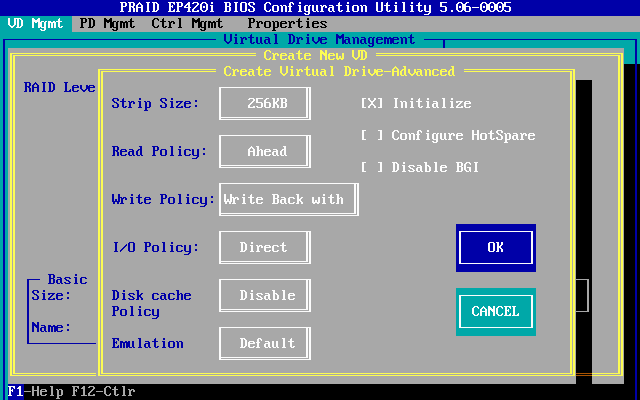640x400 pixels.
Task: Click the Create New VD title
Action: click(x=316, y=55)
